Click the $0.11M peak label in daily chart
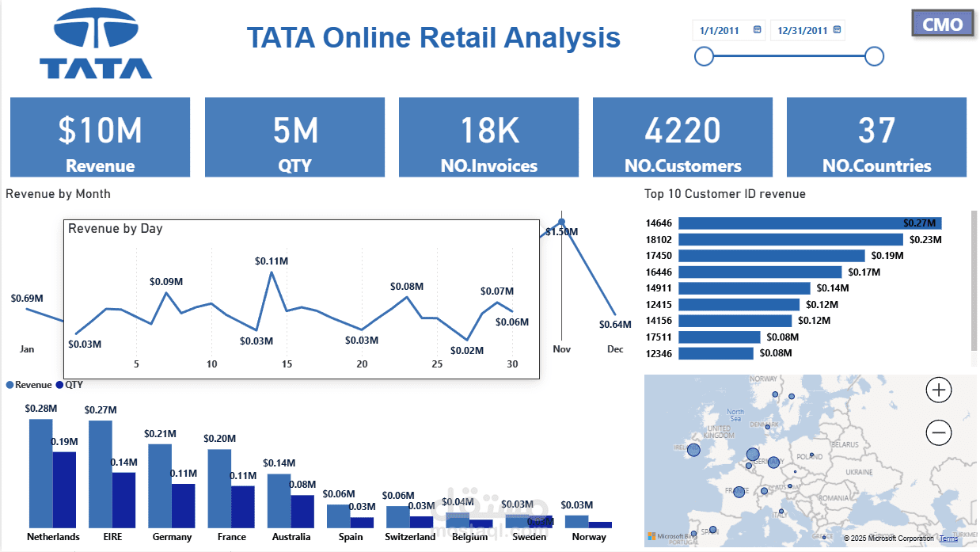This screenshot has height=552, width=980. (x=272, y=260)
